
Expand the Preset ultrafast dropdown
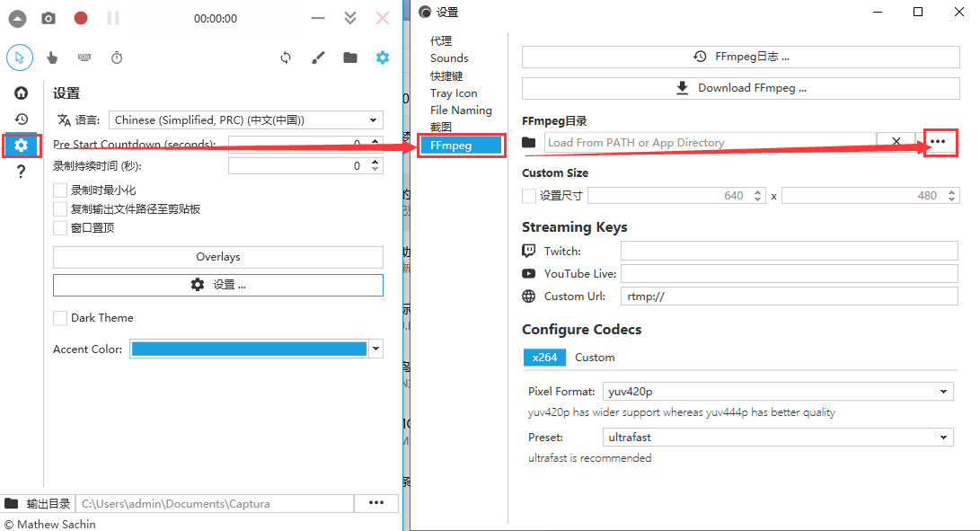pyautogui.click(x=943, y=438)
